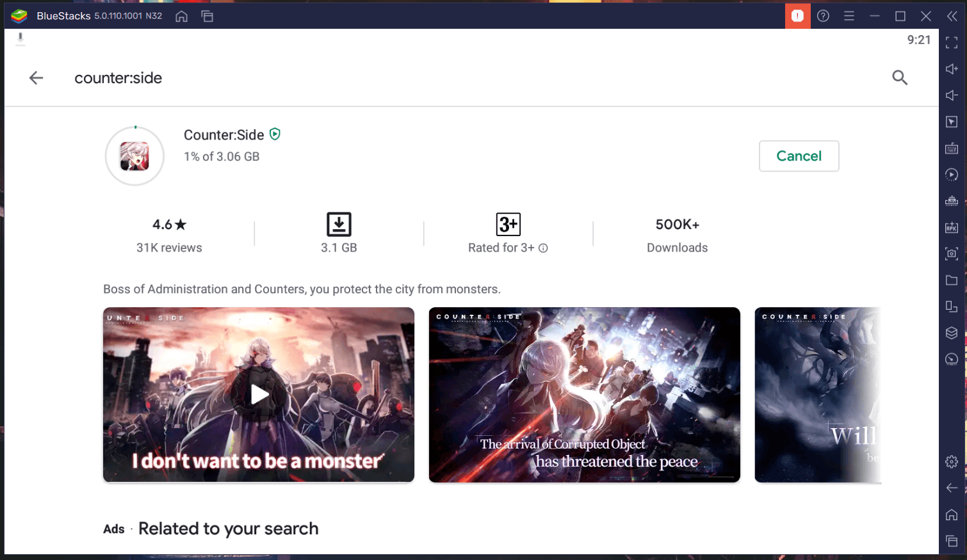Open the multi-instance windows icon in title bar

[207, 16]
